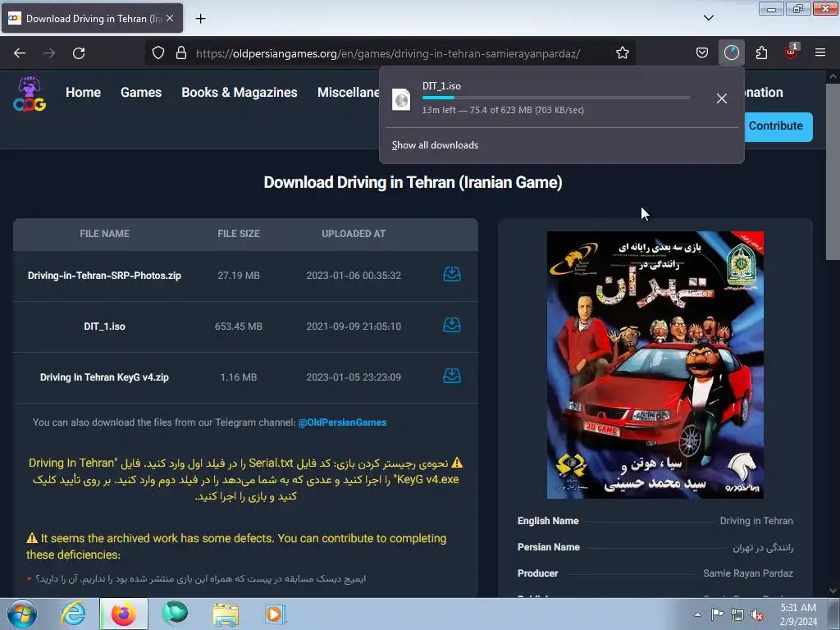Go back to the previous page
Image resolution: width=840 pixels, height=630 pixels.
[x=20, y=53]
